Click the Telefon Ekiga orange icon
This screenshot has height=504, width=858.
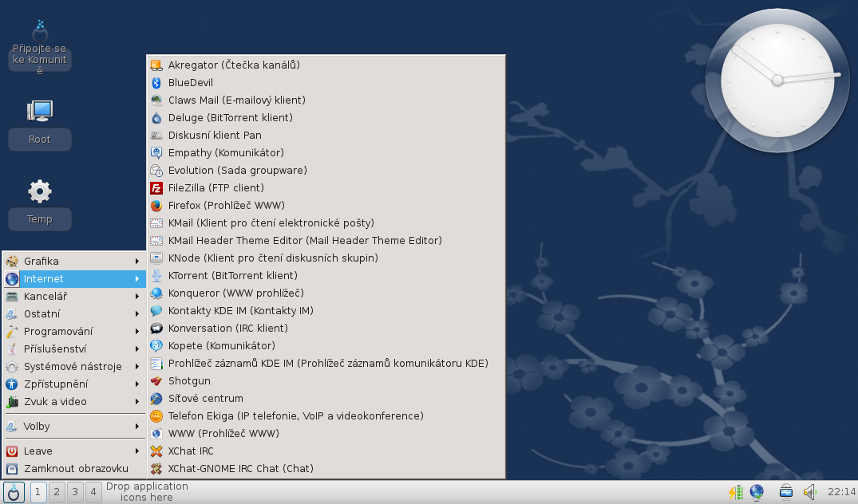tap(156, 416)
